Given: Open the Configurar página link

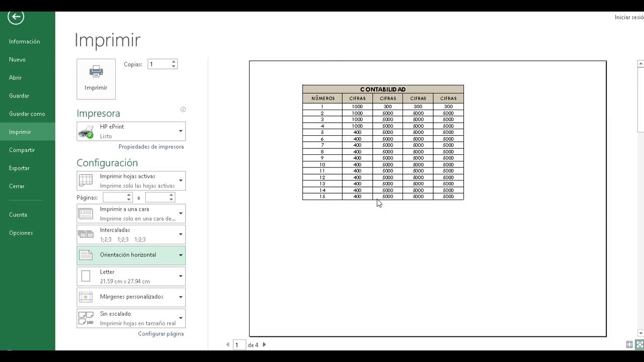Looking at the screenshot, I should (161, 334).
